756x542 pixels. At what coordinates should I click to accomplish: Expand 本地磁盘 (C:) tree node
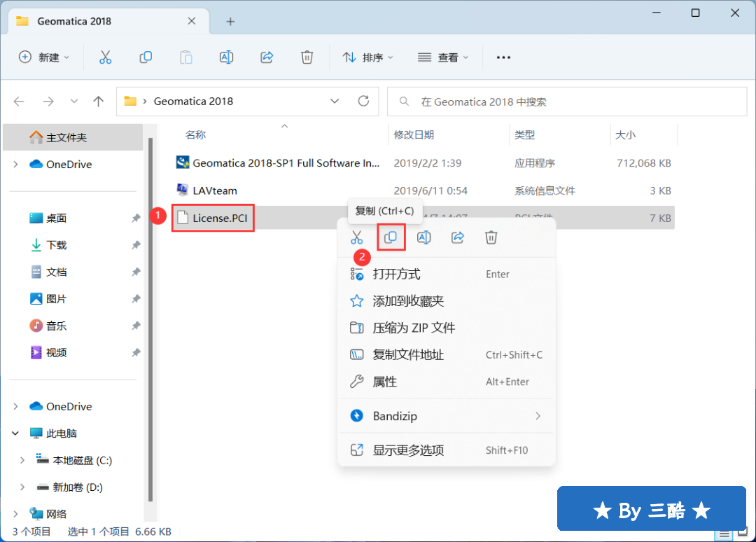[x=22, y=461]
